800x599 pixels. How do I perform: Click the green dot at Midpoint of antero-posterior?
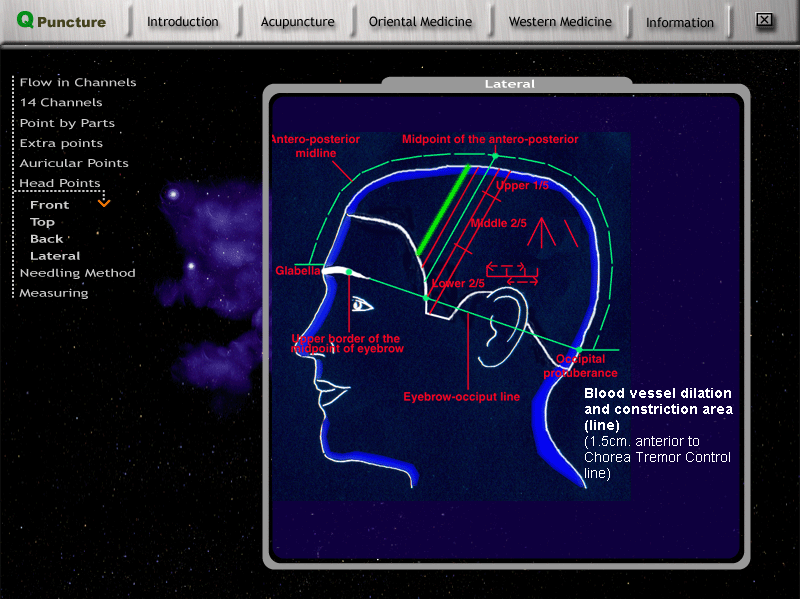click(x=494, y=156)
